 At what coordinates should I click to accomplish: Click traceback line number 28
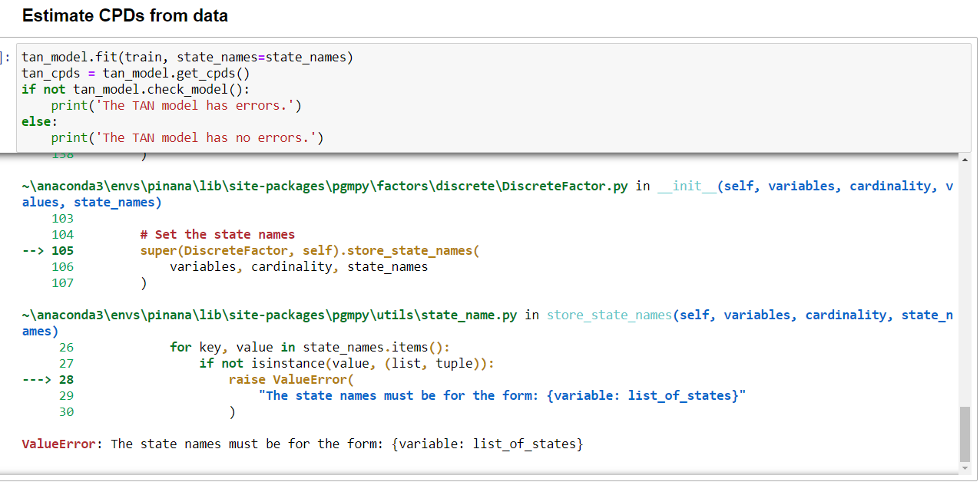pyautogui.click(x=66, y=380)
